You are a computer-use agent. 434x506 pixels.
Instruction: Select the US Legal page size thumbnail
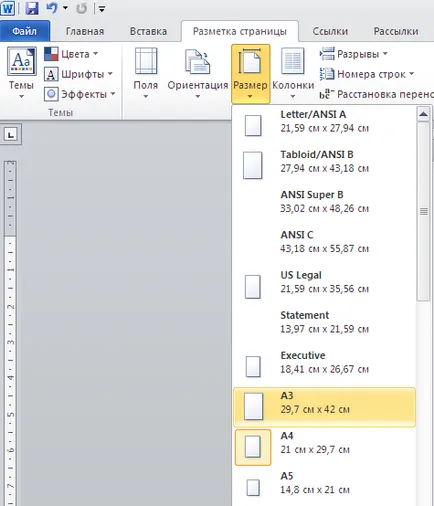[253, 287]
